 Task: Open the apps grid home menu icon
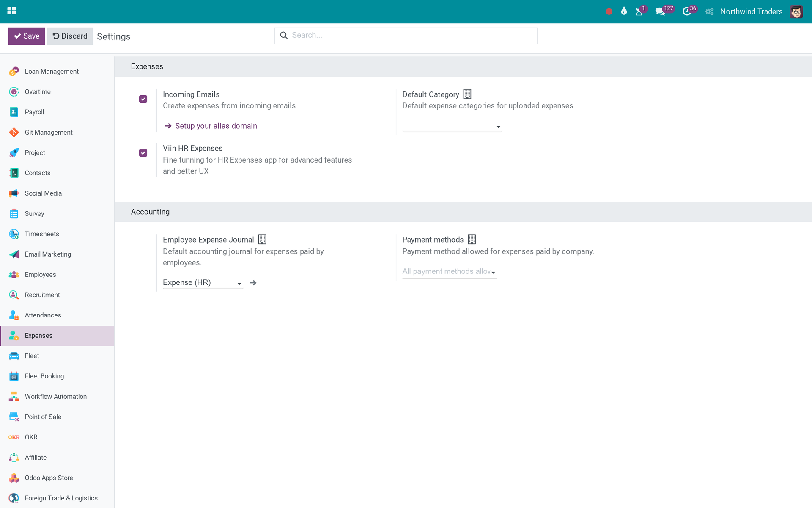(x=11, y=11)
